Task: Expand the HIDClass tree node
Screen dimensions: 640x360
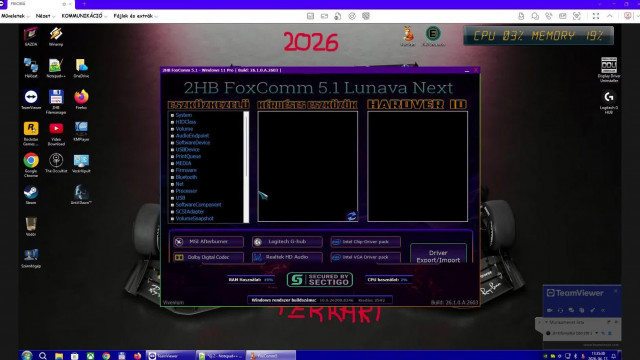Action: (172, 122)
